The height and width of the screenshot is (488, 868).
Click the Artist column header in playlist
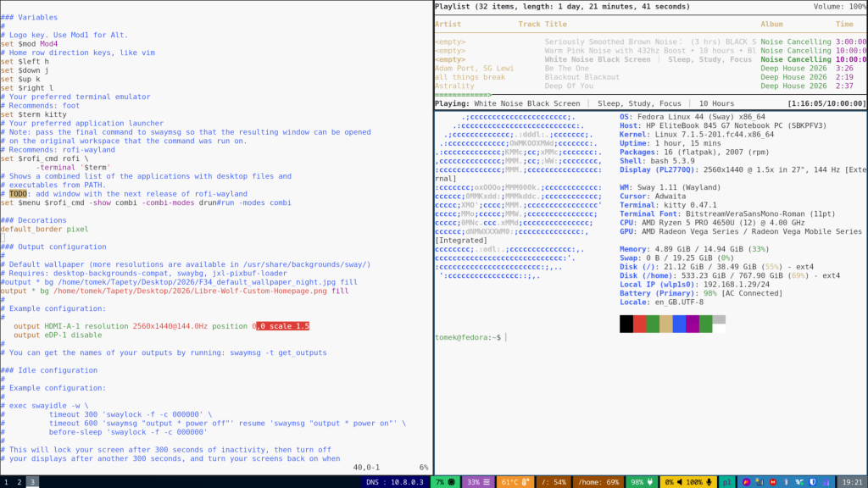point(448,24)
